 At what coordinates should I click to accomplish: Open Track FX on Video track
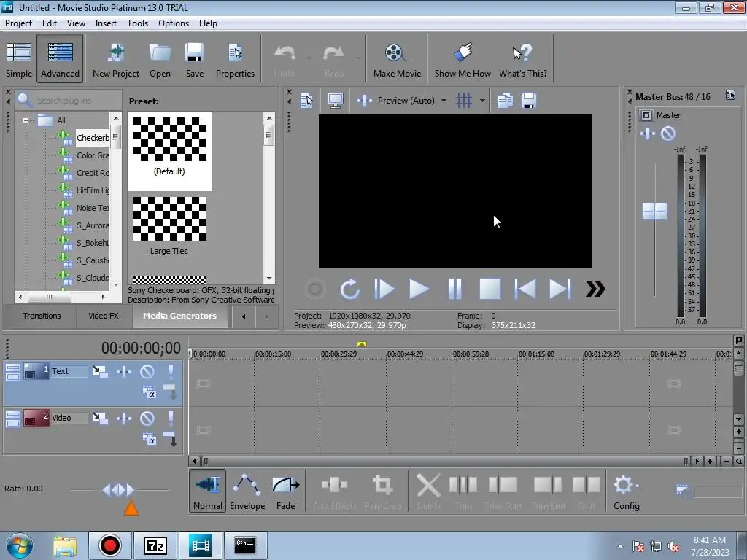(124, 418)
